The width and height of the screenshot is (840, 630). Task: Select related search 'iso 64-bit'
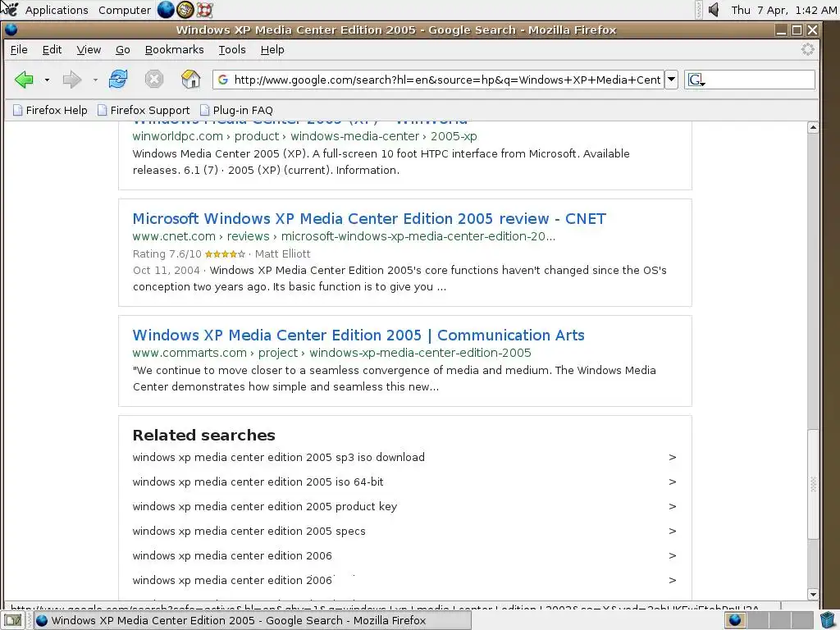click(258, 482)
